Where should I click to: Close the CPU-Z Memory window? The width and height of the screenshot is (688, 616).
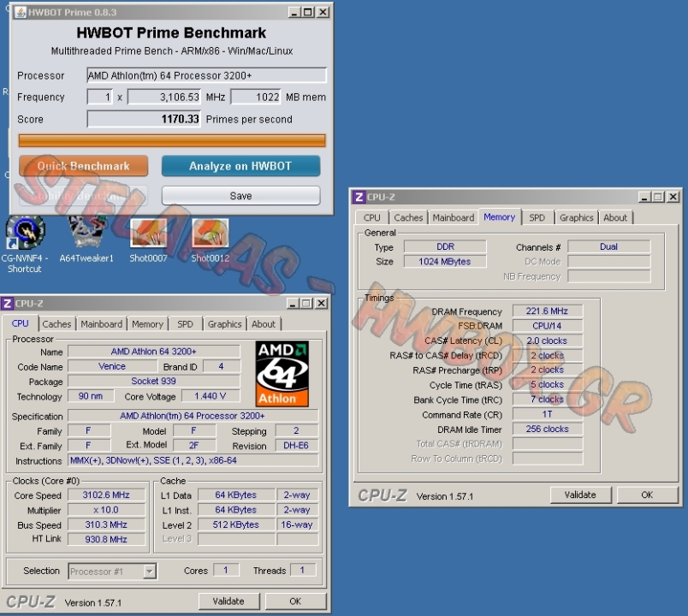[673, 197]
